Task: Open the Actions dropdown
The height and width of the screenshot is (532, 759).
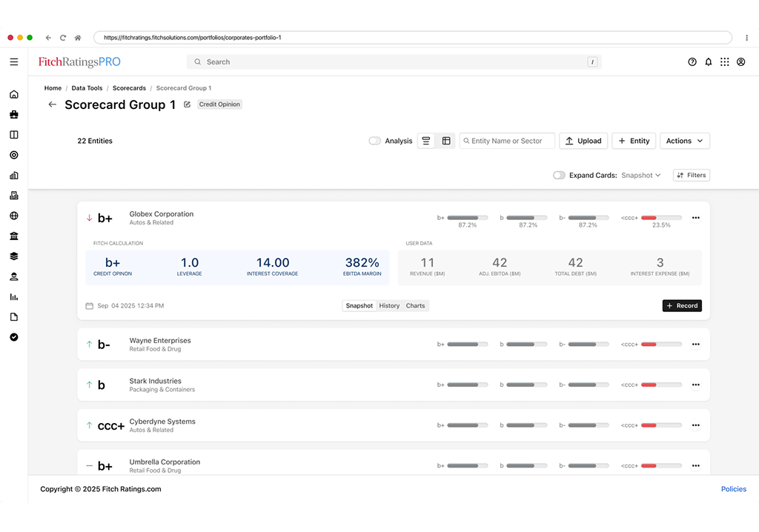Action: 684,141
